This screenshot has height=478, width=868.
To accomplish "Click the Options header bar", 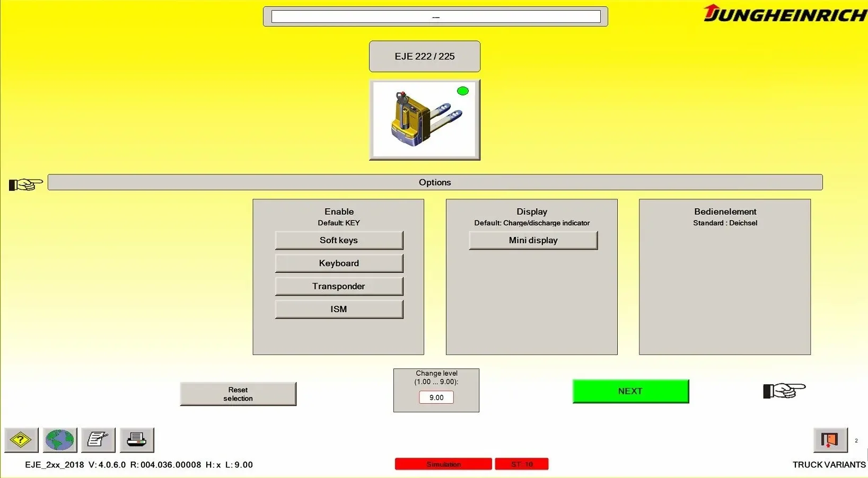I will [x=435, y=182].
